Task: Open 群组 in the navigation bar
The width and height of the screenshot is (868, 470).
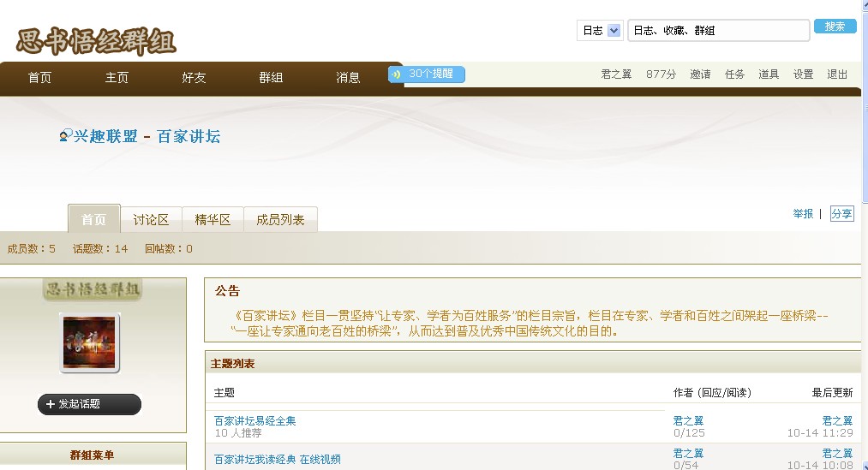Action: [271, 77]
